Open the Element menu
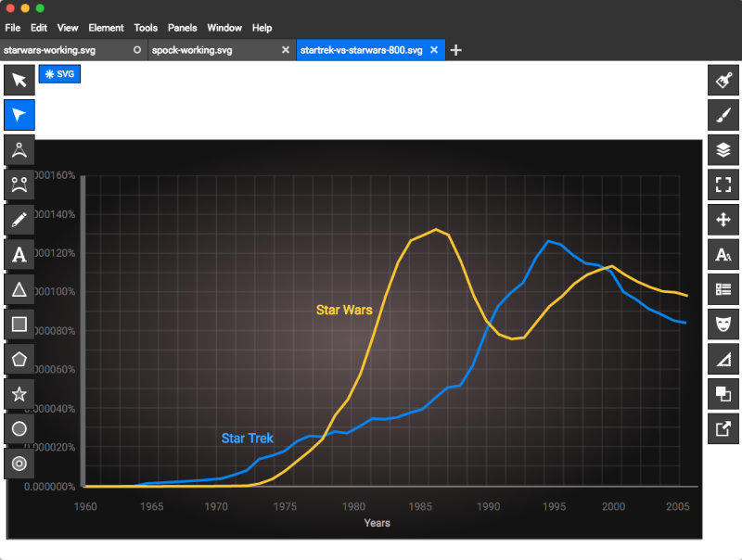 click(x=106, y=28)
